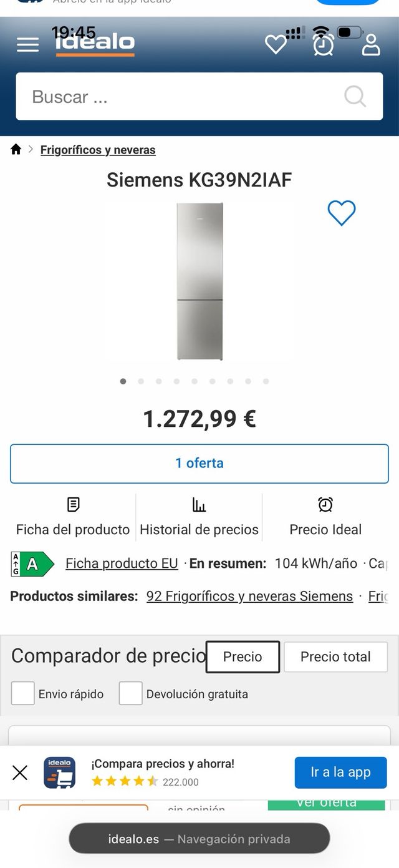Open Frigoríficos y neveras breadcrumb link
Screen dimensions: 399x868
click(x=98, y=150)
